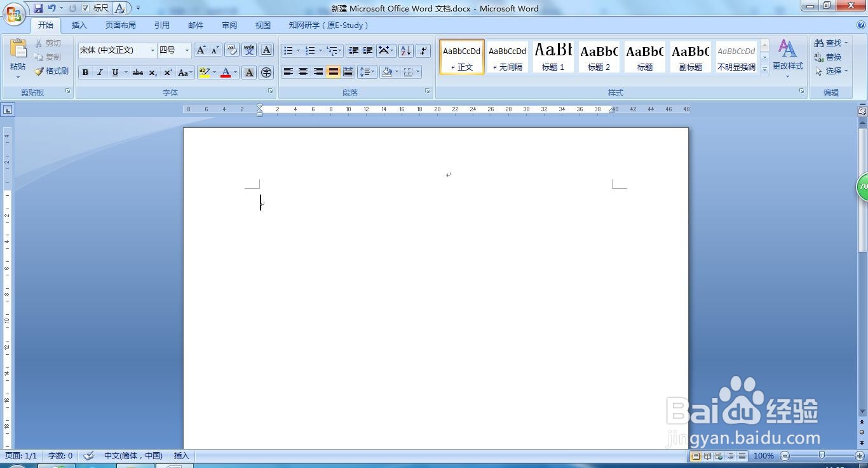Open Font dialog launcher

click(x=270, y=92)
